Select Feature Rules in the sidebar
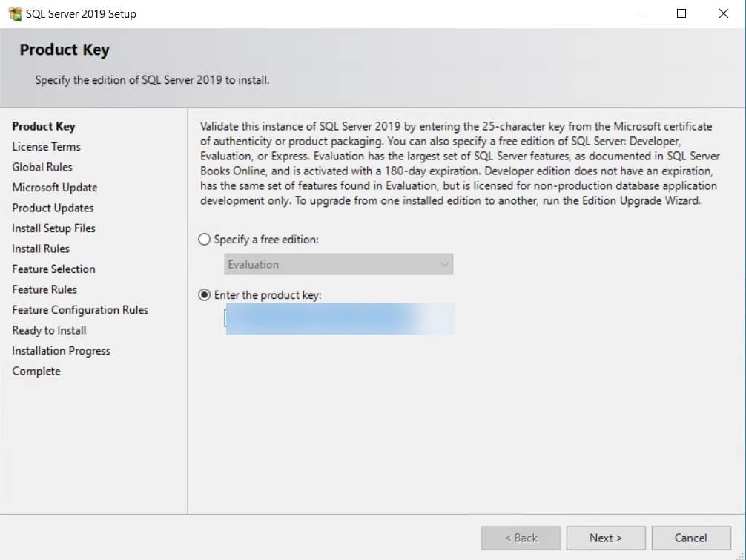The height and width of the screenshot is (560, 746). click(x=43, y=289)
